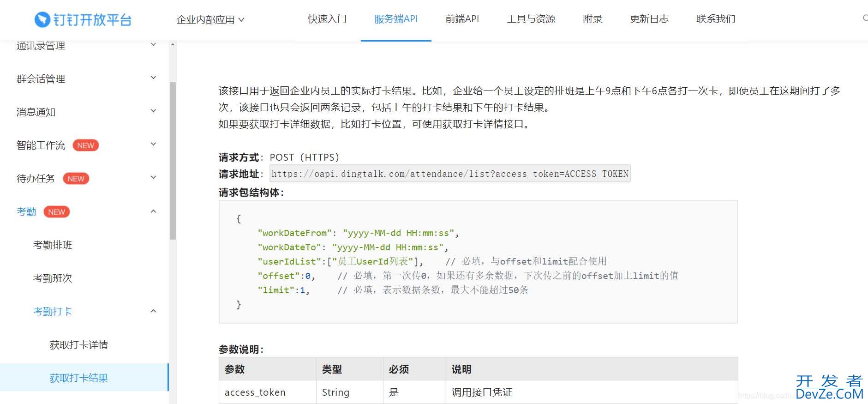This screenshot has height=404, width=868.
Task: Open 考勤排班 in the sidebar
Action: 53,245
